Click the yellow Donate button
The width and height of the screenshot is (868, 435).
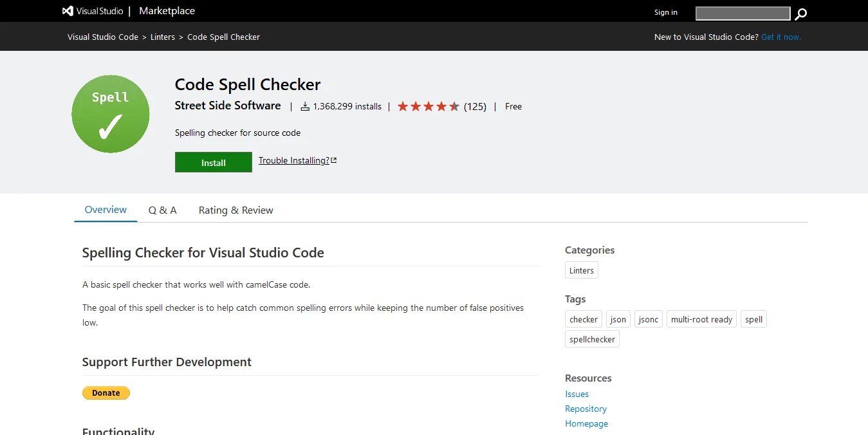(x=106, y=393)
